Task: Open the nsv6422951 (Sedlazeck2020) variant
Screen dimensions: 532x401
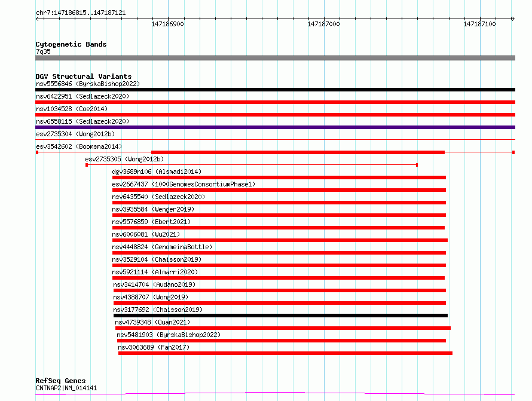Action: coord(275,102)
